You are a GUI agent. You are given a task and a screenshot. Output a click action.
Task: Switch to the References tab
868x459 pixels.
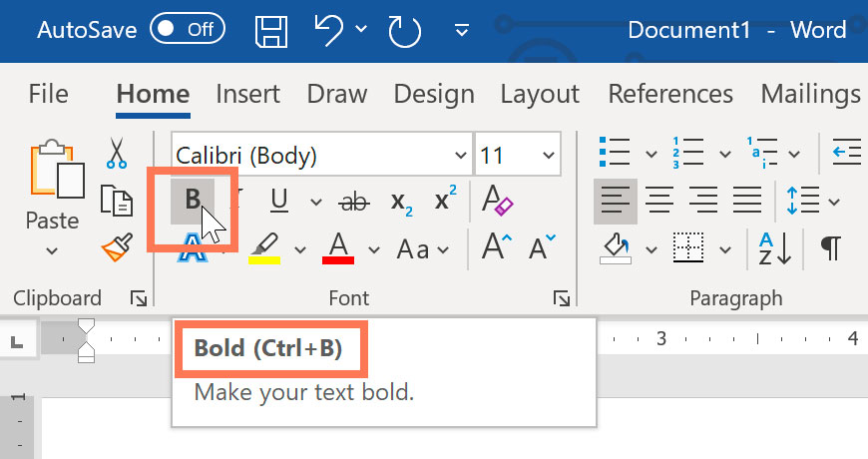pos(670,94)
